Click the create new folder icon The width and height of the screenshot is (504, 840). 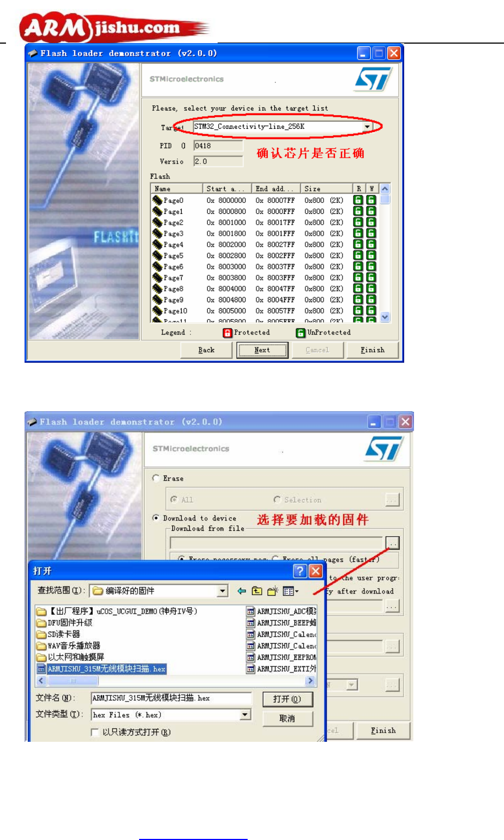(273, 591)
